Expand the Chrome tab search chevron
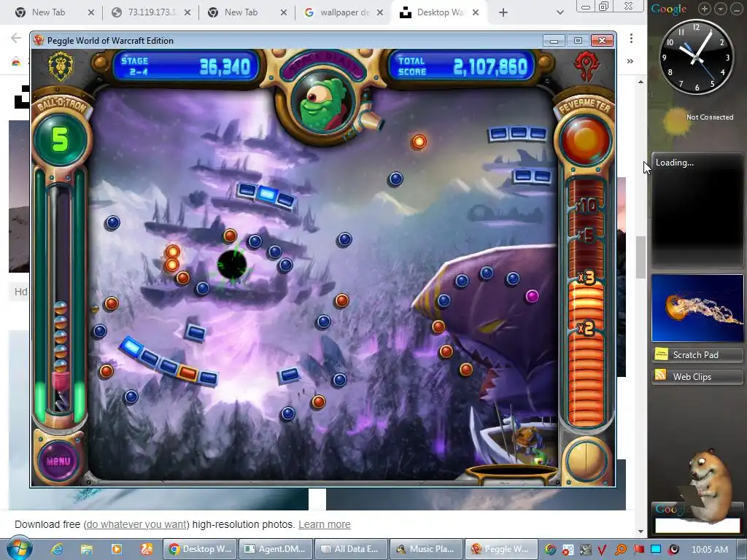The height and width of the screenshot is (560, 747). (560, 13)
